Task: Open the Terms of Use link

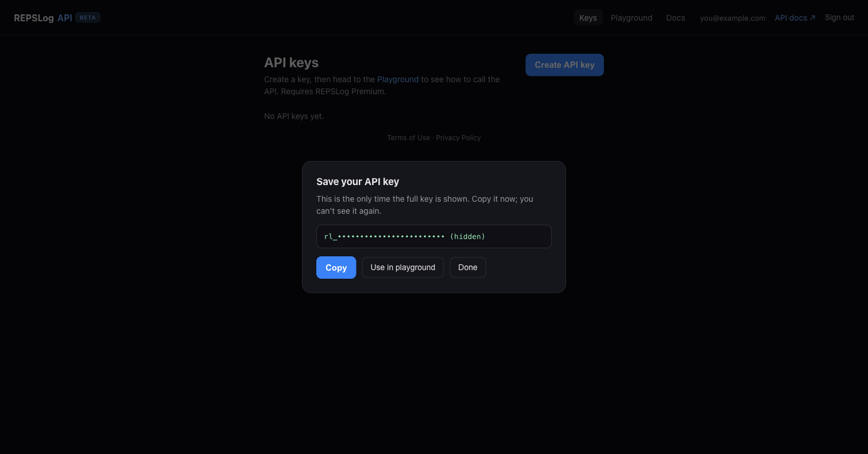Action: pos(408,138)
